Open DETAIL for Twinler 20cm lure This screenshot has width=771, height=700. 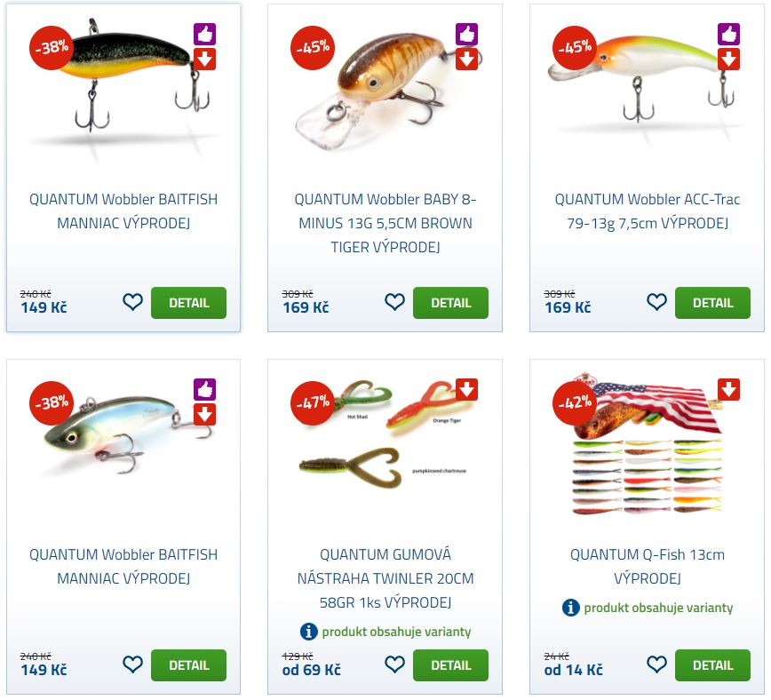450,665
